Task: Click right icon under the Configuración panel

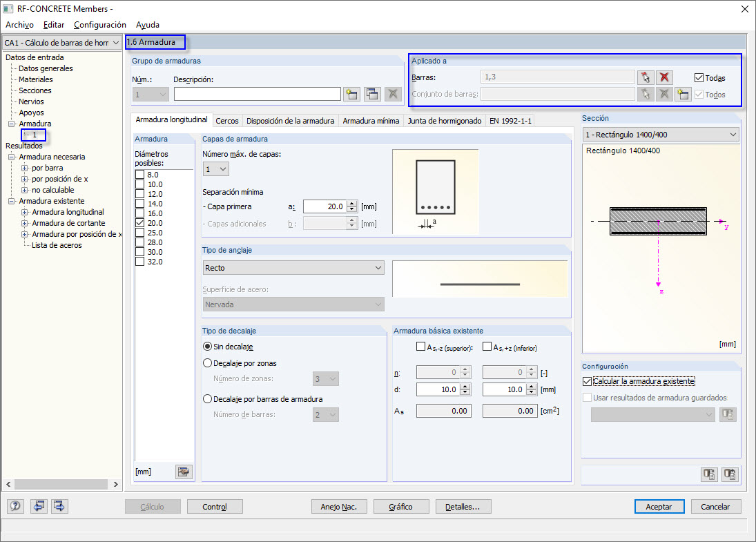Action: pos(730,474)
